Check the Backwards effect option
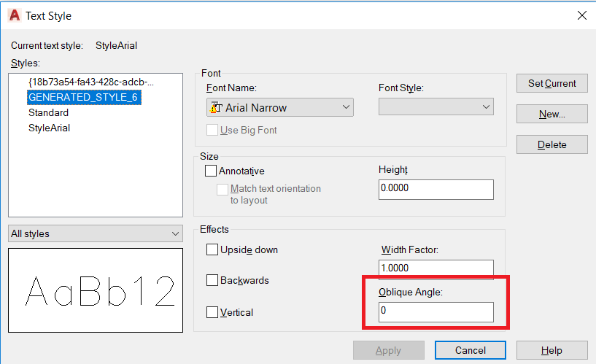The width and height of the screenshot is (596, 364). pos(212,280)
